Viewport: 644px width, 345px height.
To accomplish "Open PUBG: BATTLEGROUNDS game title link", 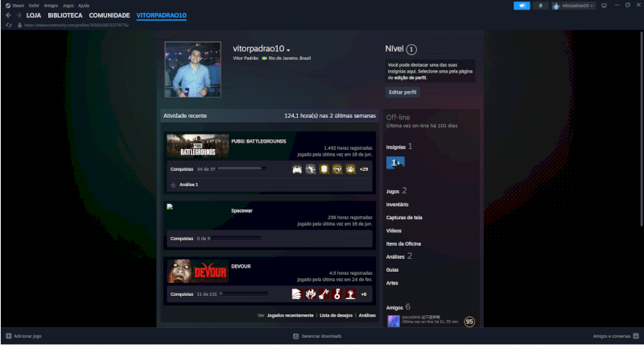I will pos(258,141).
